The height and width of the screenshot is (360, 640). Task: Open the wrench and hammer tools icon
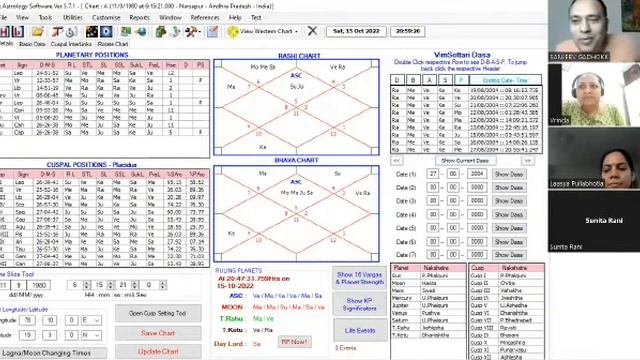(x=191, y=31)
